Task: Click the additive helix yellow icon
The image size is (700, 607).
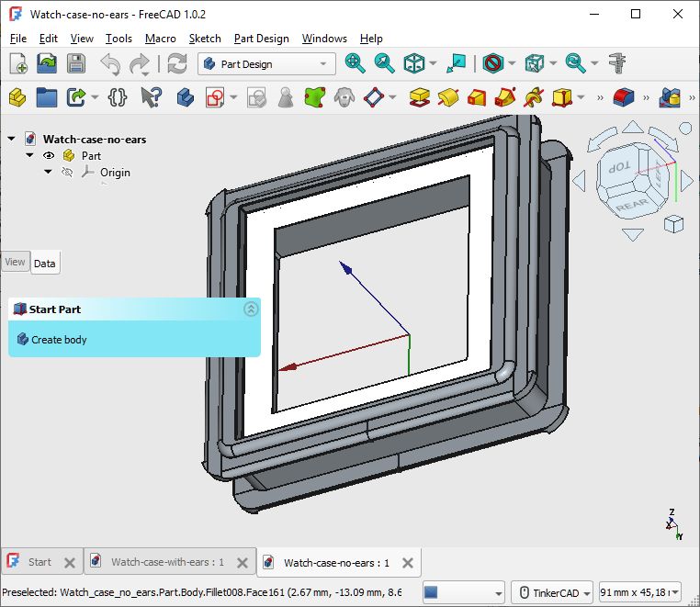Action: coord(534,97)
